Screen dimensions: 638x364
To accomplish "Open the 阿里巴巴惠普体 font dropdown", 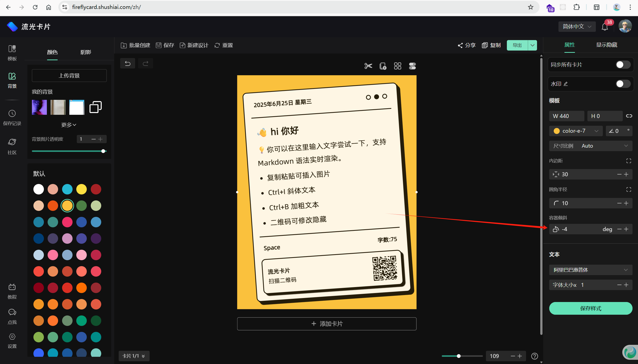I will (590, 270).
